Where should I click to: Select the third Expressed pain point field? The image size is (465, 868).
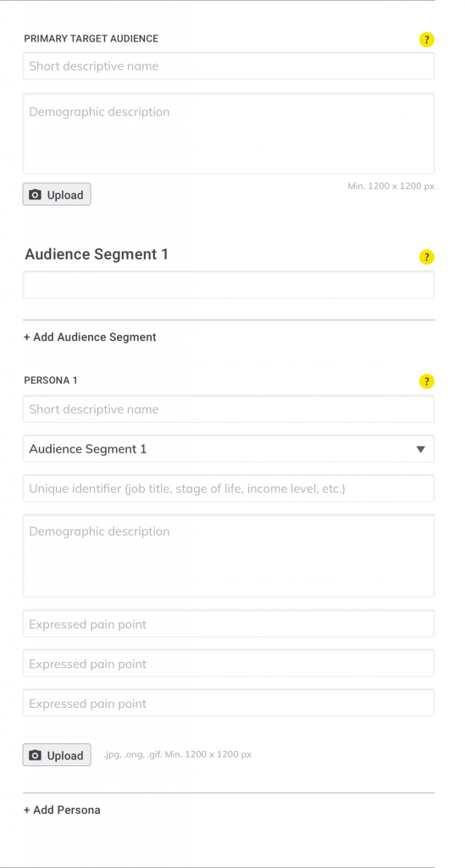point(229,704)
